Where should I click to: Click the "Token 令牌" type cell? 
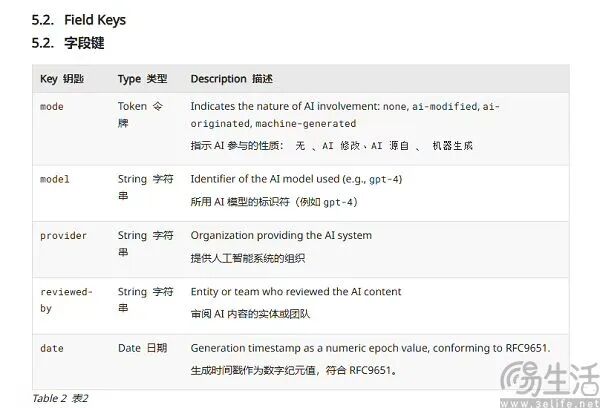(x=146, y=114)
